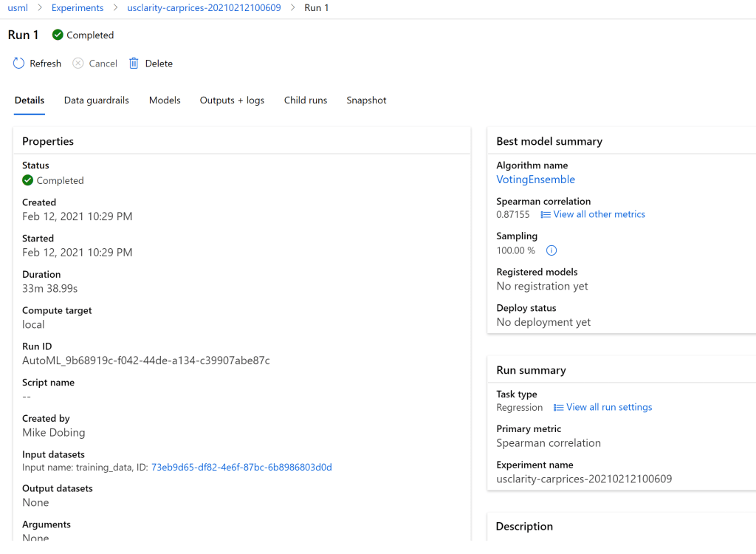Click the Refresh icon
Viewport: 756px width, 554px height.
[x=18, y=64]
